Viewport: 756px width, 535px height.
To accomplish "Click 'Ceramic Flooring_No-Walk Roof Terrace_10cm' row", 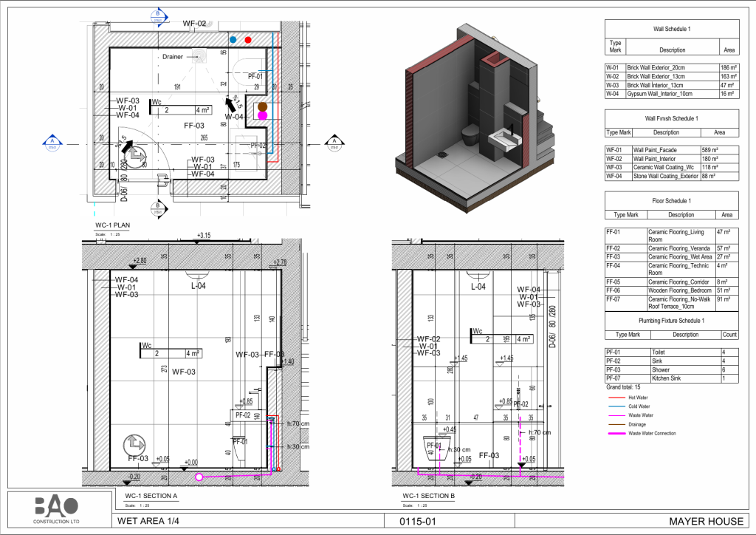I will [672, 302].
